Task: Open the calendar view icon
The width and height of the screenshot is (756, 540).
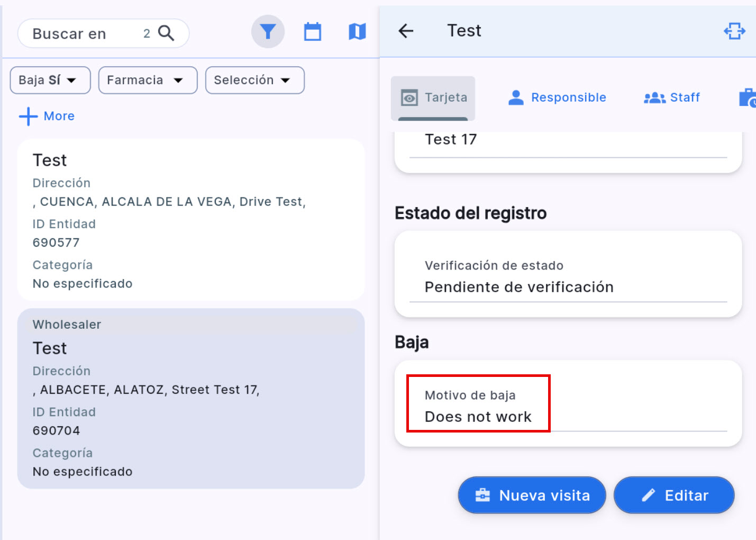Action: [313, 32]
